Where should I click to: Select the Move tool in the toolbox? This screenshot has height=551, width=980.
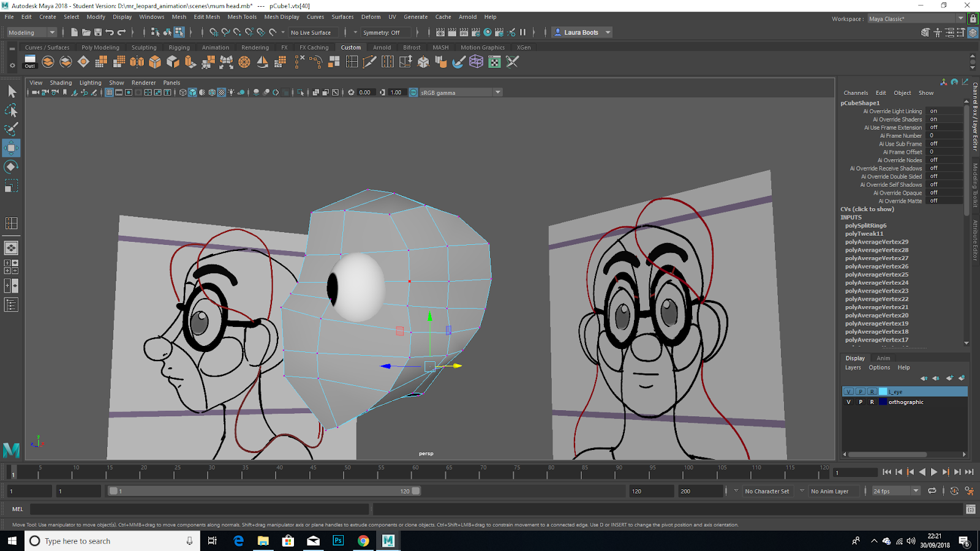pos(11,148)
